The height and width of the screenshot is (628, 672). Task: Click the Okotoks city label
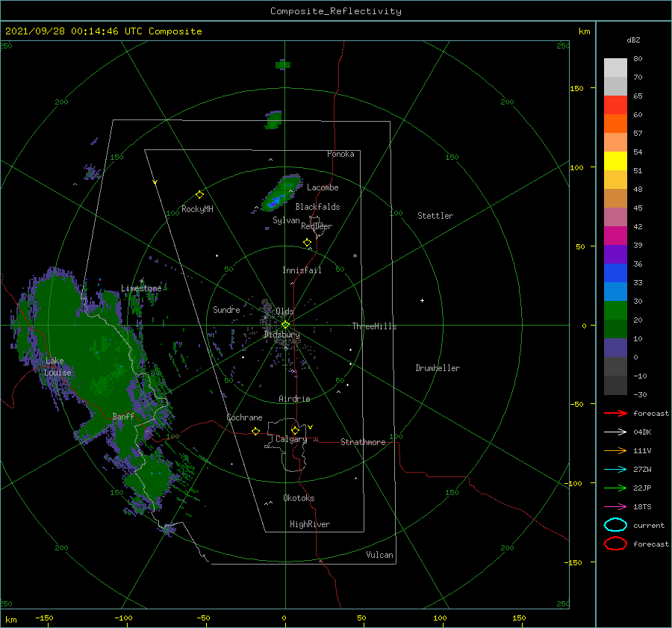[299, 498]
